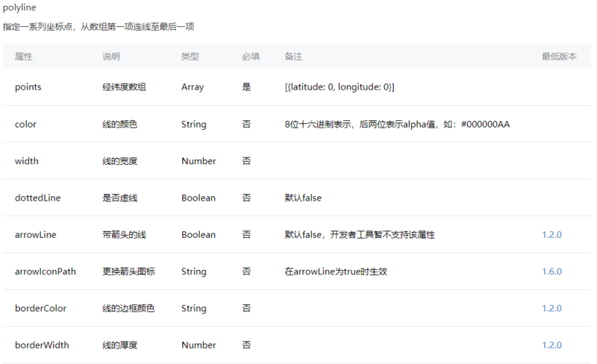Click the 说明 column header

click(x=111, y=57)
